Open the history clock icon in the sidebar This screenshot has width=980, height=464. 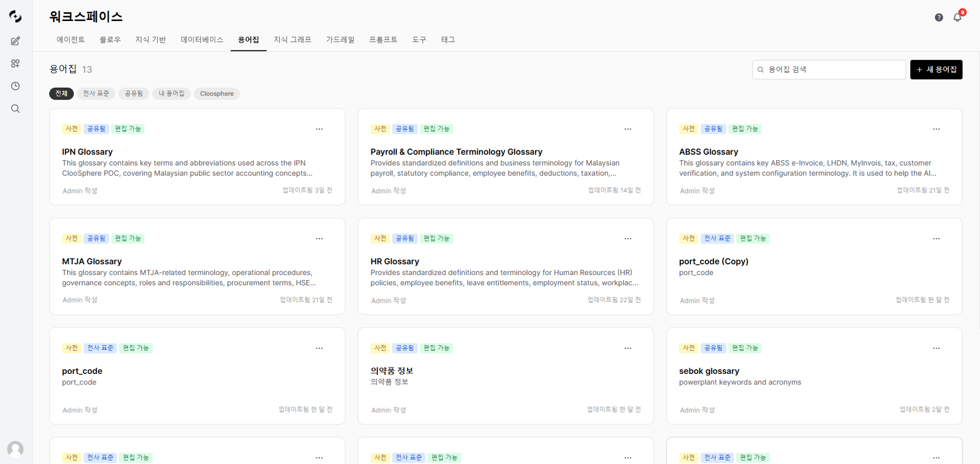[15, 86]
